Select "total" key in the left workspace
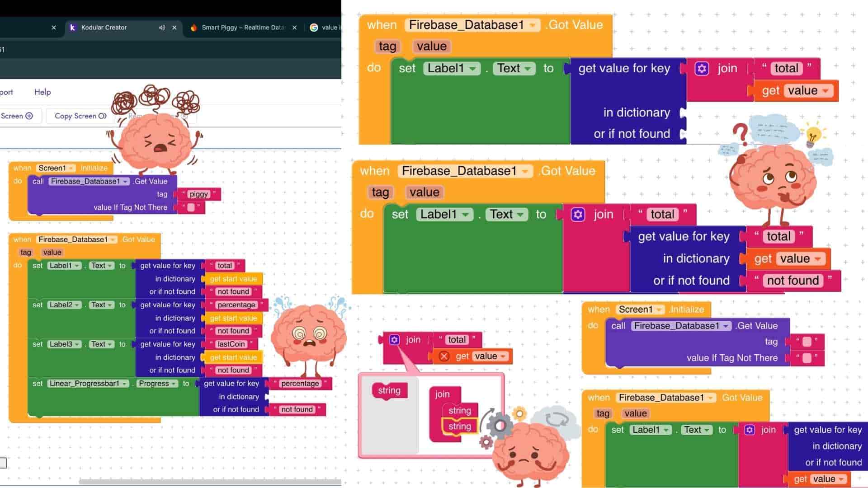 pyautogui.click(x=225, y=266)
